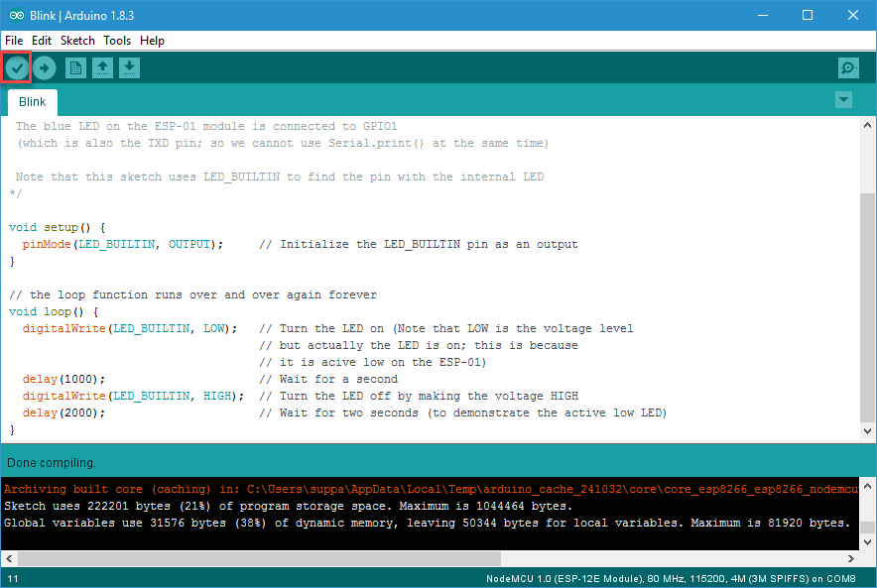This screenshot has width=877, height=588.
Task: Click the 'Sketch uses 222201 bytes' console line
Action: tap(289, 506)
